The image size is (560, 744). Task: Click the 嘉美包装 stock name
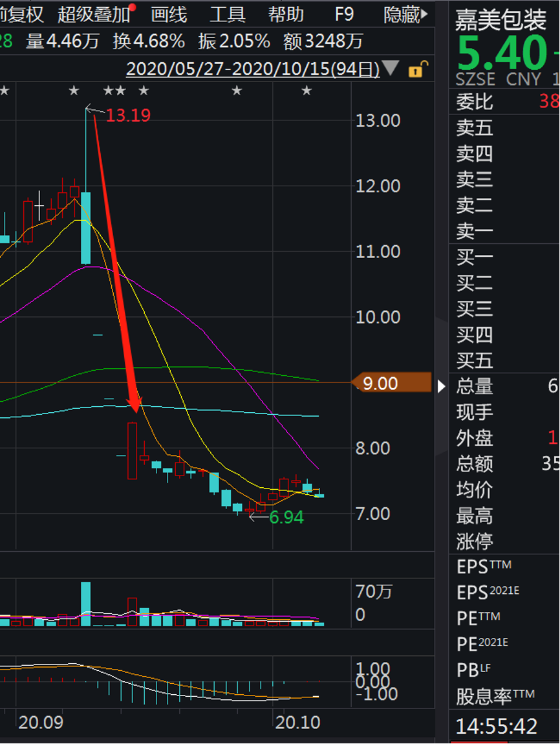(x=501, y=20)
